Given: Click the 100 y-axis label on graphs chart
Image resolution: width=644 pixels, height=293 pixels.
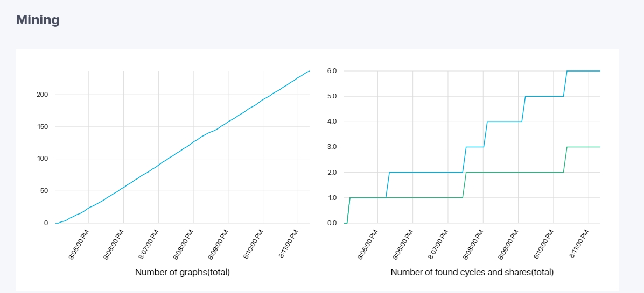Looking at the screenshot, I should (43, 159).
